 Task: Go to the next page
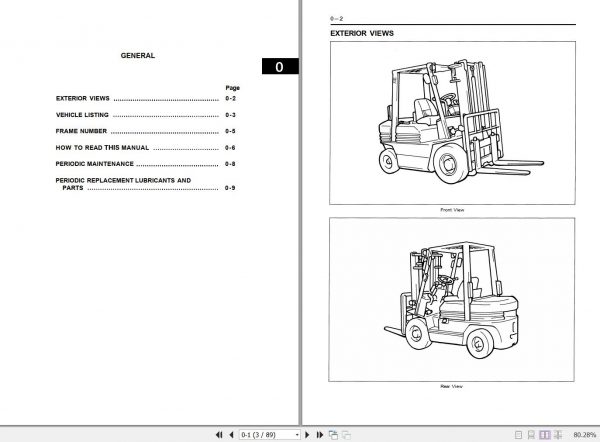click(x=307, y=435)
